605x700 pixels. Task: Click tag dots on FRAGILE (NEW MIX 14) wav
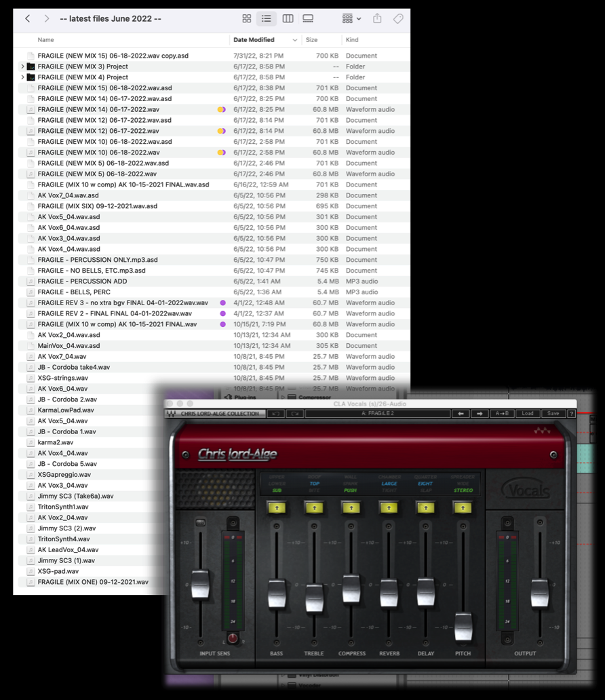click(222, 109)
